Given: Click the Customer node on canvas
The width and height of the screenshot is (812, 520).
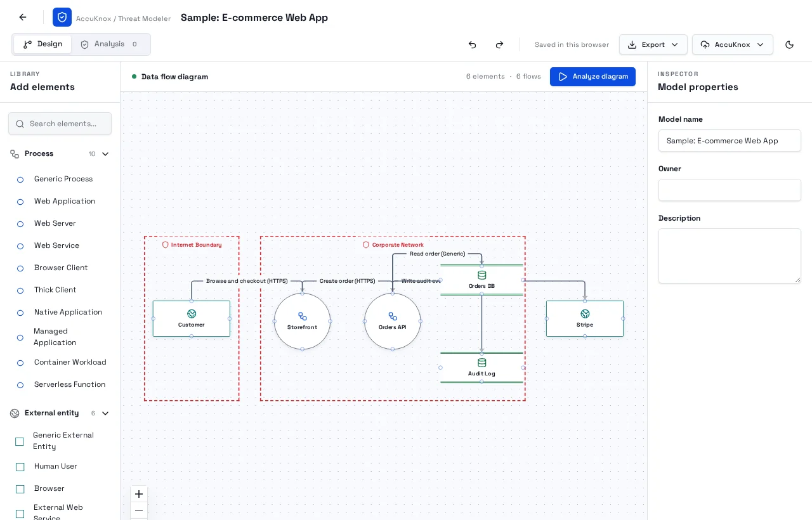Looking at the screenshot, I should [192, 319].
